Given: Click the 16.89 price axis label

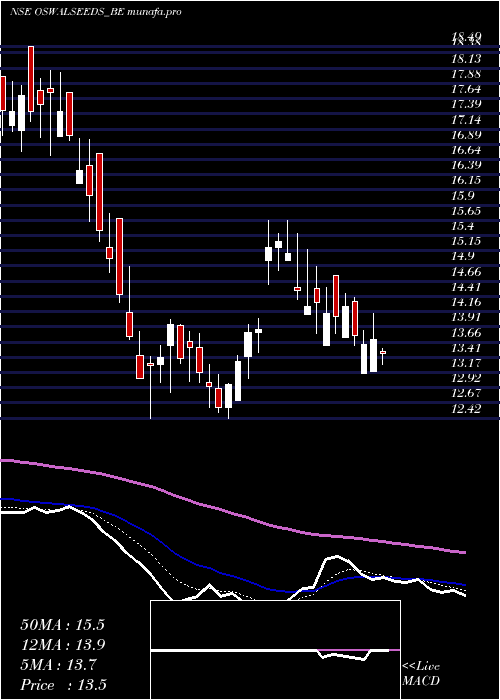Looking at the screenshot, I should [x=466, y=135].
